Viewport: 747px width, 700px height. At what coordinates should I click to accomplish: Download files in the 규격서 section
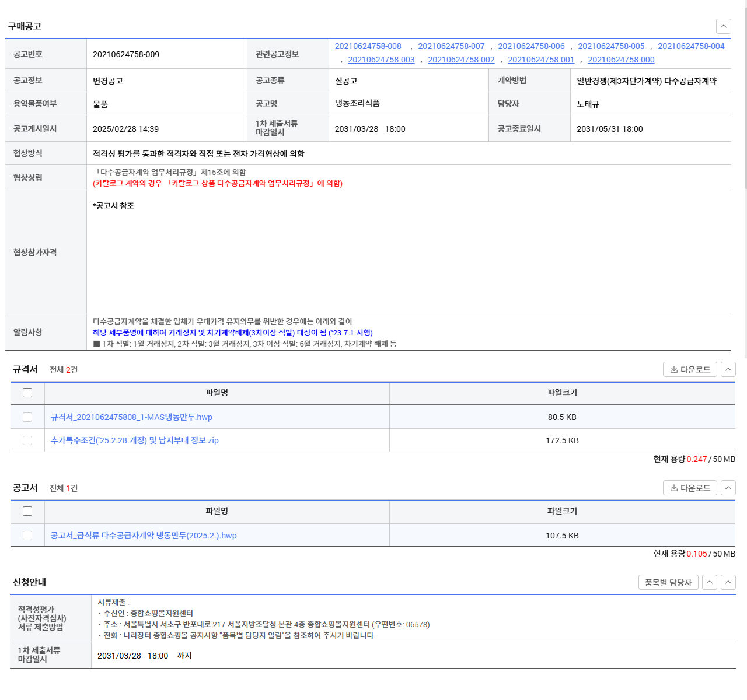pos(690,369)
